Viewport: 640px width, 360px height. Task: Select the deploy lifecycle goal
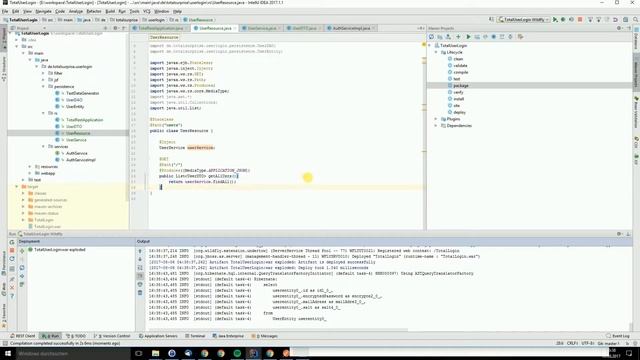pyautogui.click(x=459, y=112)
